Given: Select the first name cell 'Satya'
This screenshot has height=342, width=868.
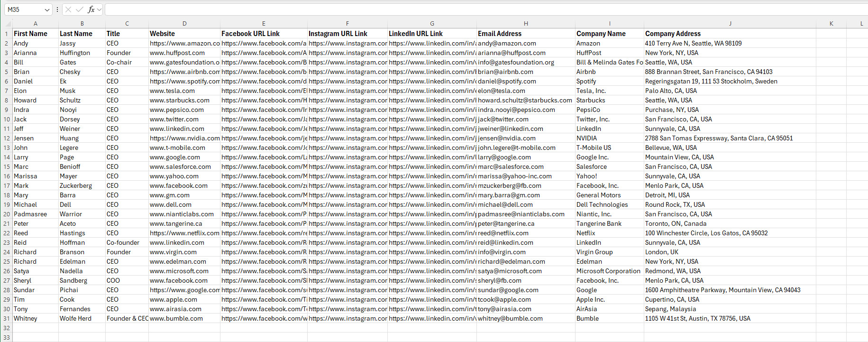Looking at the screenshot, I should coord(36,271).
